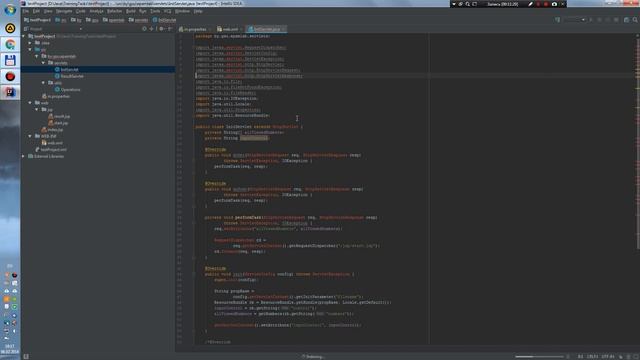Click the Indexing status text
The image size is (640, 360).
(x=313, y=357)
